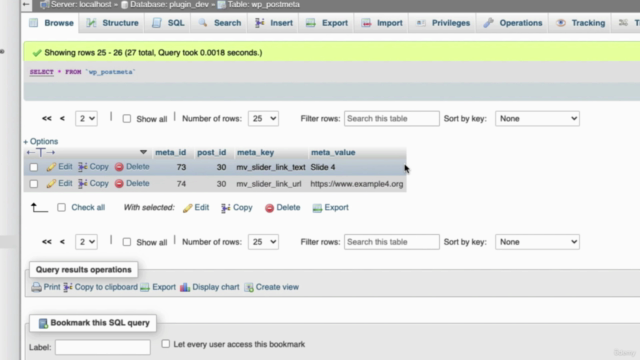Viewport: 640px width, 360px height.
Task: Click the full texts toggle arrows icon
Action: [x=40, y=152]
